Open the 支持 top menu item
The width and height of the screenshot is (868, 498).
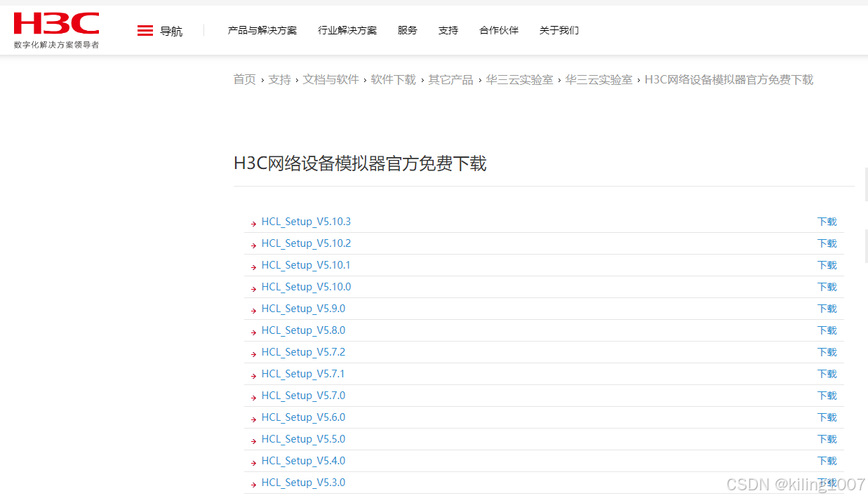click(448, 30)
